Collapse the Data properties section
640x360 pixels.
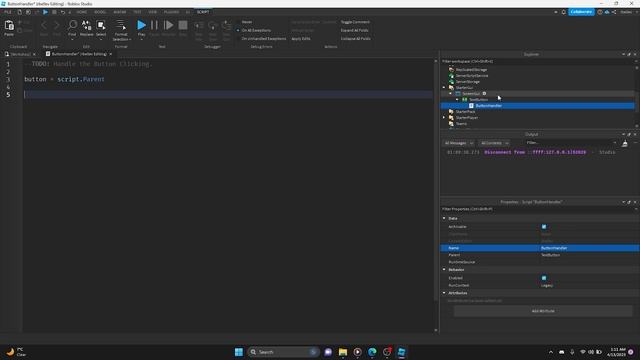(x=444, y=218)
